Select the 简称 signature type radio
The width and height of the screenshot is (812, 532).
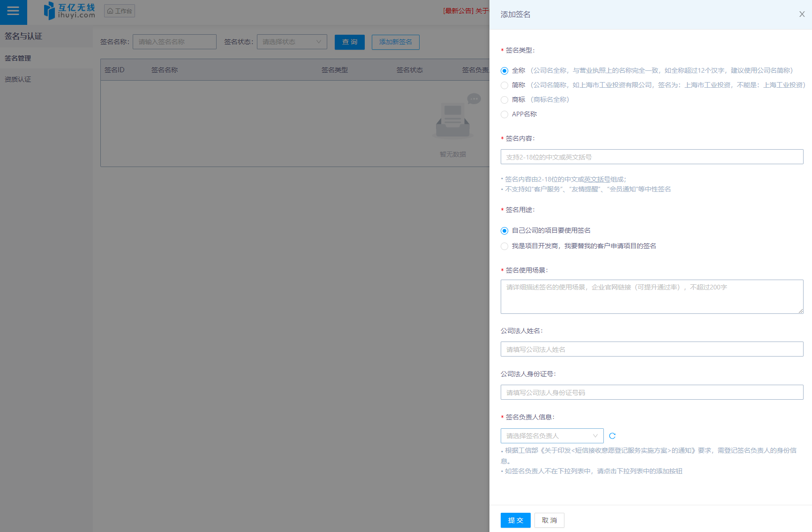tap(504, 85)
